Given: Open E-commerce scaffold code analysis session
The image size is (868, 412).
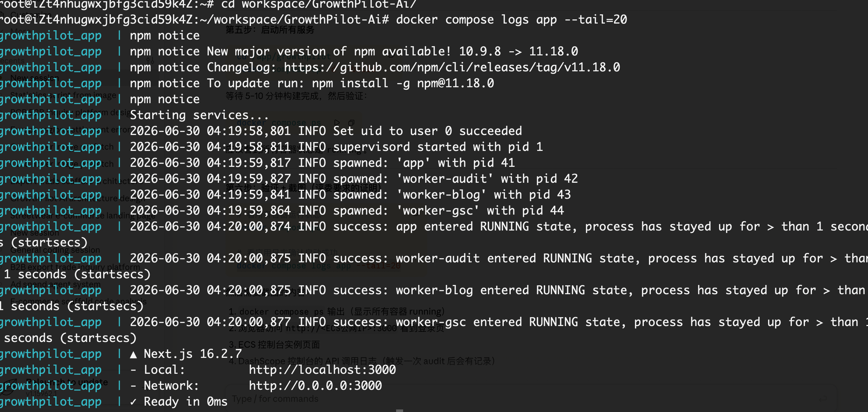Looking at the screenshot, I should point(78,301).
